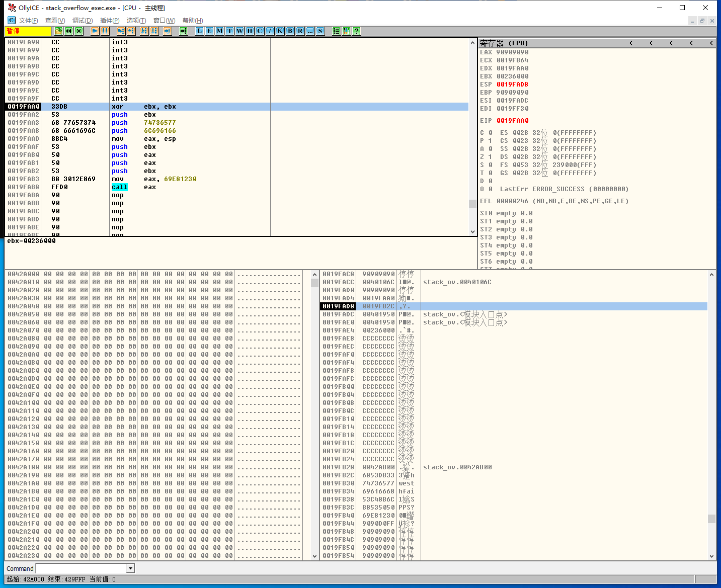Open the 调试 (Debug) menu

pos(82,21)
